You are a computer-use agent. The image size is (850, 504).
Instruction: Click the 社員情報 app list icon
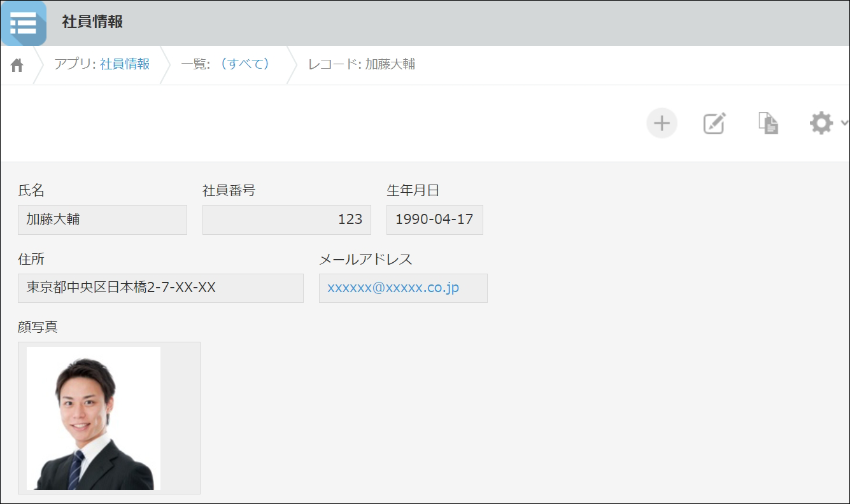pos(24,23)
